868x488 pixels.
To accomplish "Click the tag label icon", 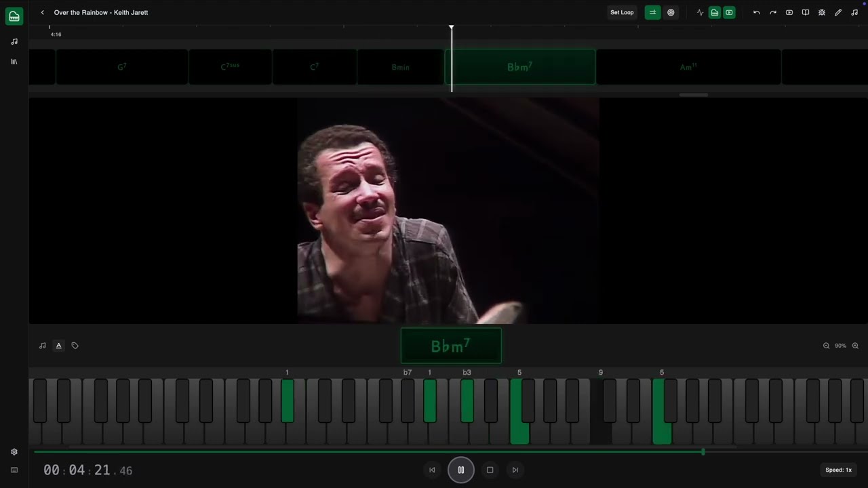I will (x=75, y=346).
